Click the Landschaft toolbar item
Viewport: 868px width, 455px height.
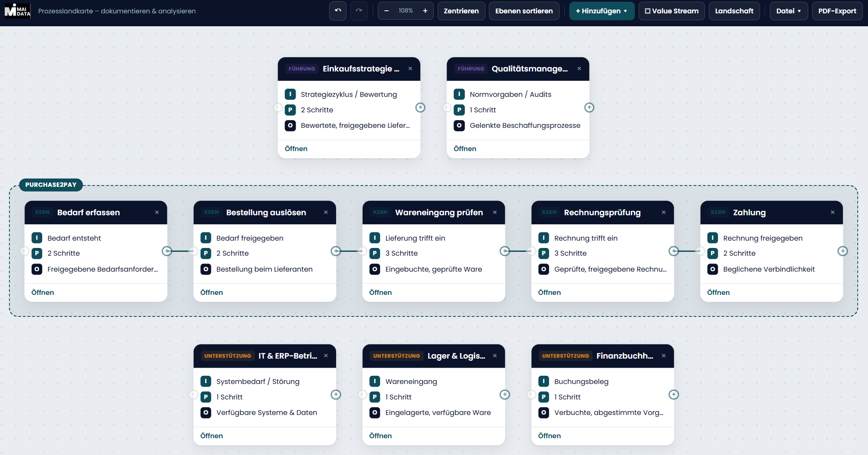click(x=734, y=11)
